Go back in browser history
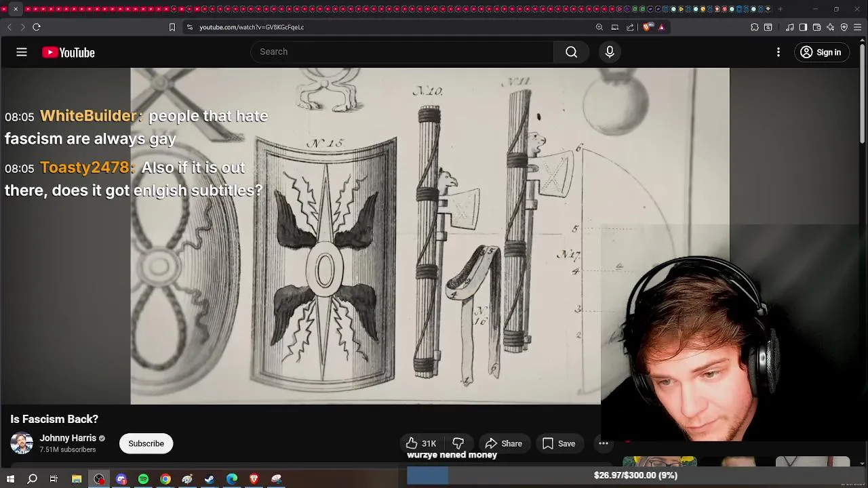This screenshot has height=488, width=868. [x=9, y=27]
